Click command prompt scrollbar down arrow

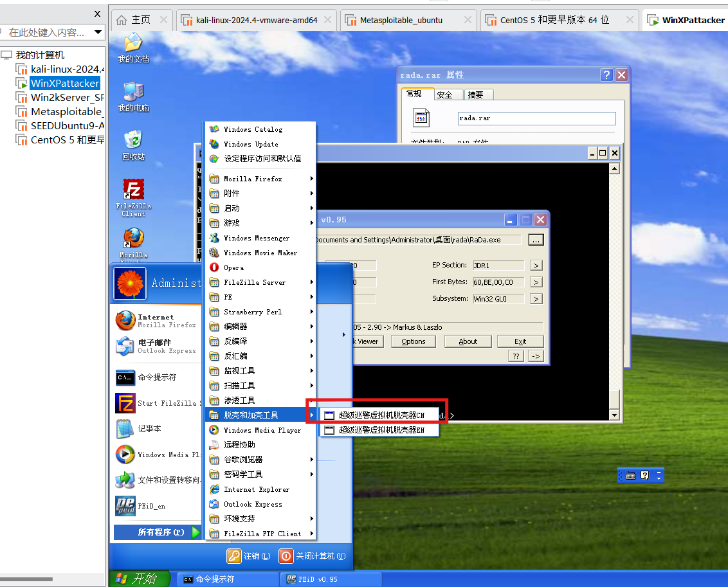(x=614, y=415)
